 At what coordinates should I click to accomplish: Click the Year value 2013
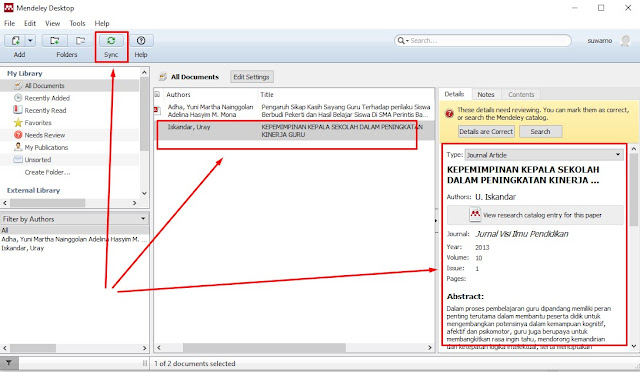click(x=482, y=247)
